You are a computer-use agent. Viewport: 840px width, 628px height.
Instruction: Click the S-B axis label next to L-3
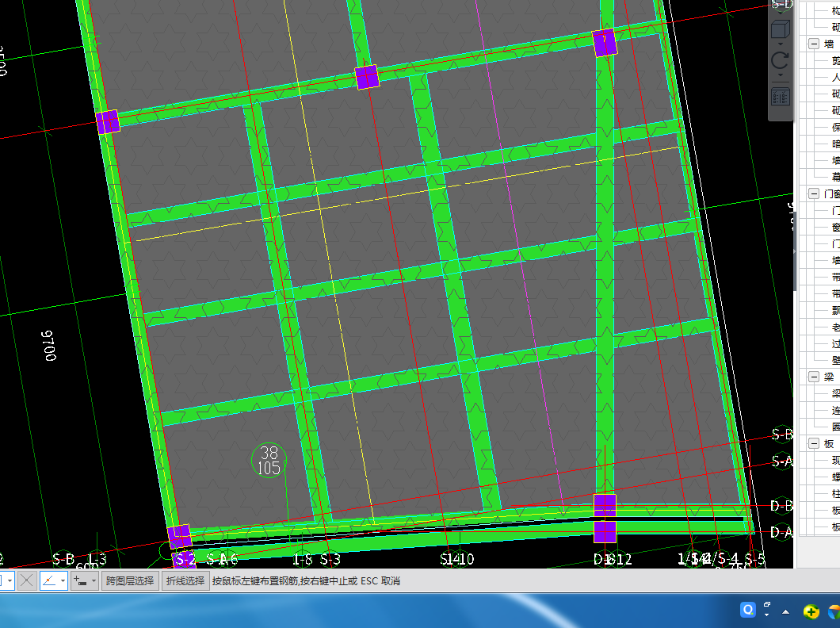[63, 560]
